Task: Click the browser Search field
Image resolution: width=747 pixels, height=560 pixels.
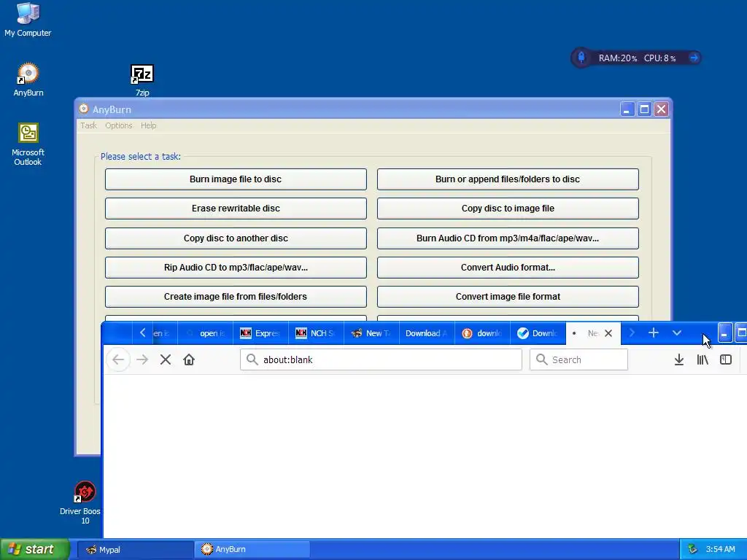Action: point(578,359)
